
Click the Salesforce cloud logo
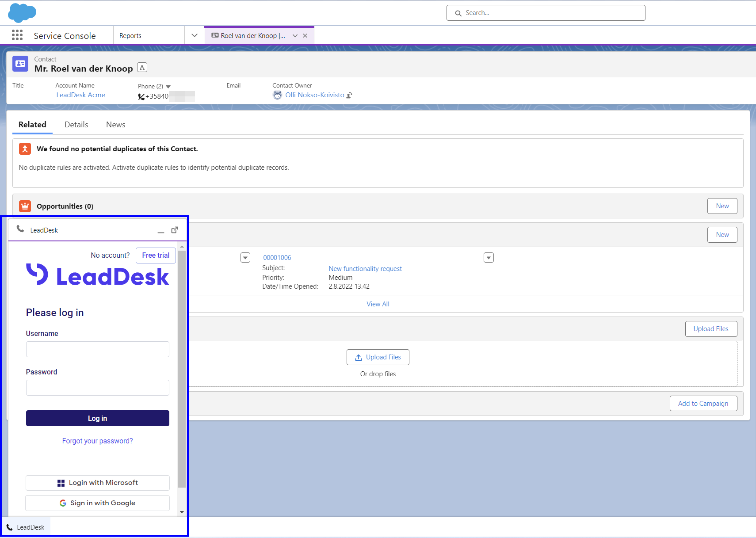tap(22, 13)
